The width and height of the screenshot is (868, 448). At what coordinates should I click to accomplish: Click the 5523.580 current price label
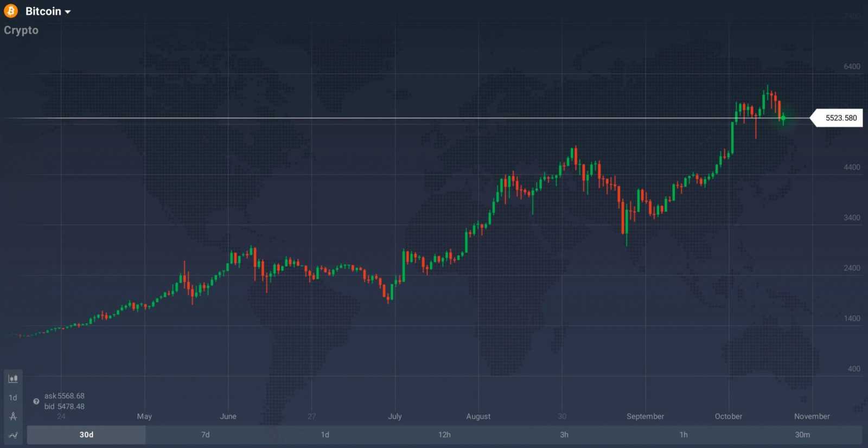[x=840, y=118]
